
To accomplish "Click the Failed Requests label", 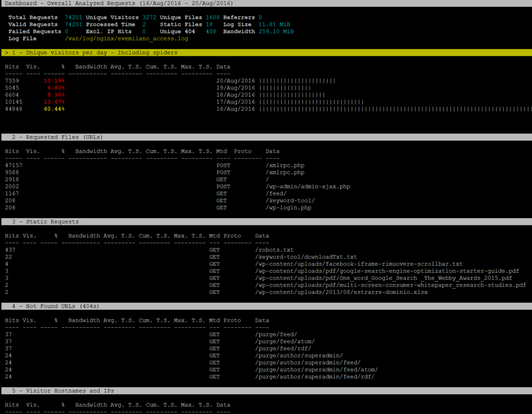I will [35, 32].
